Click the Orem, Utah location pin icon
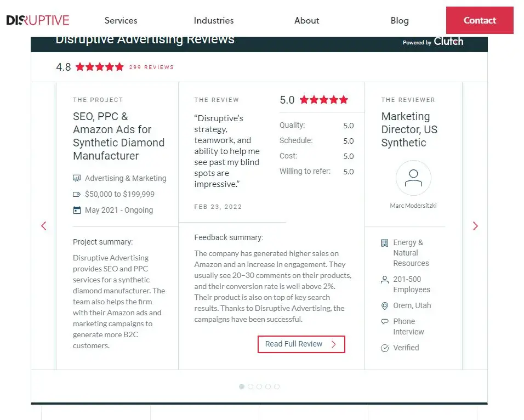 coord(385,306)
